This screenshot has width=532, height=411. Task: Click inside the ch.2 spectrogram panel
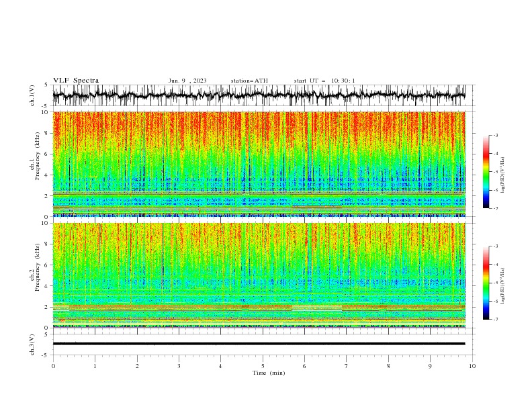[x=259, y=275]
